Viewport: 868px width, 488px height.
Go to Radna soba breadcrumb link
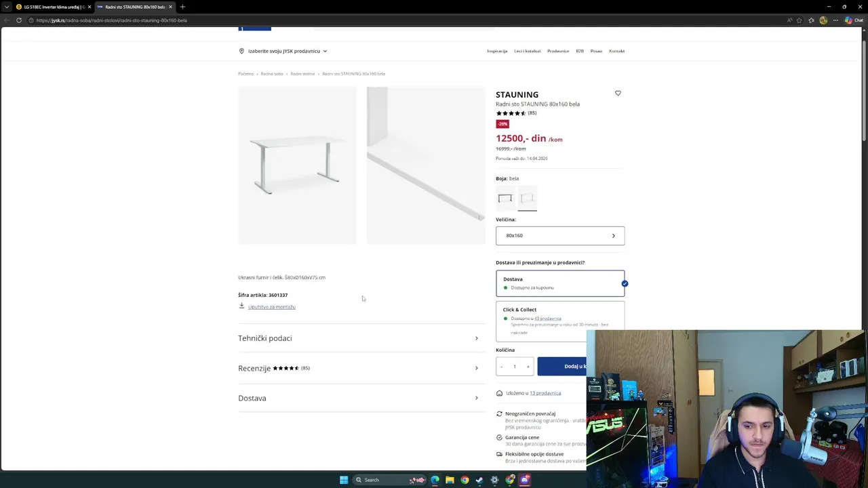[272, 73]
